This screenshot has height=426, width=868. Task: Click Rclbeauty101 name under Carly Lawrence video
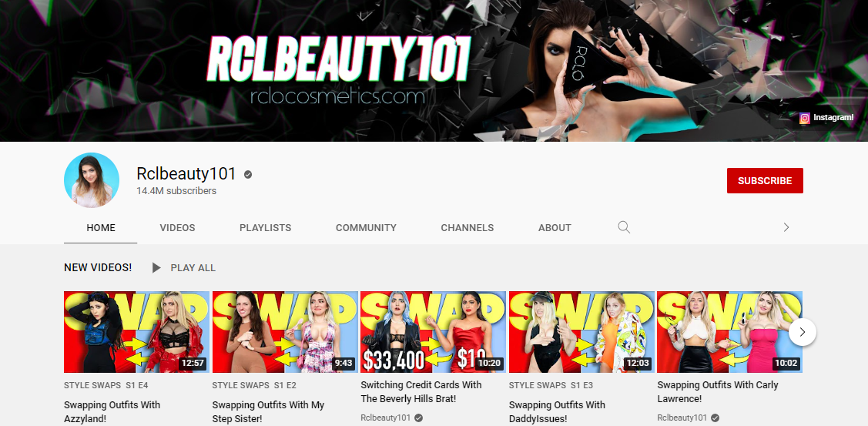682,418
